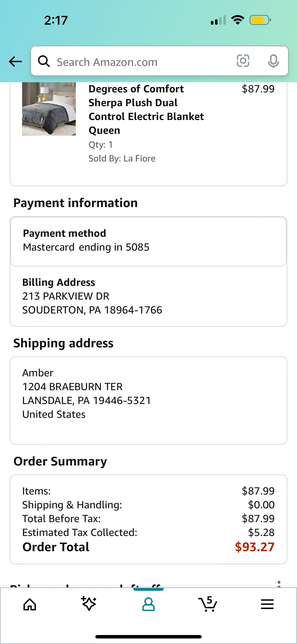The width and height of the screenshot is (297, 644).
Task: Tap the back arrow icon
Action: (15, 61)
